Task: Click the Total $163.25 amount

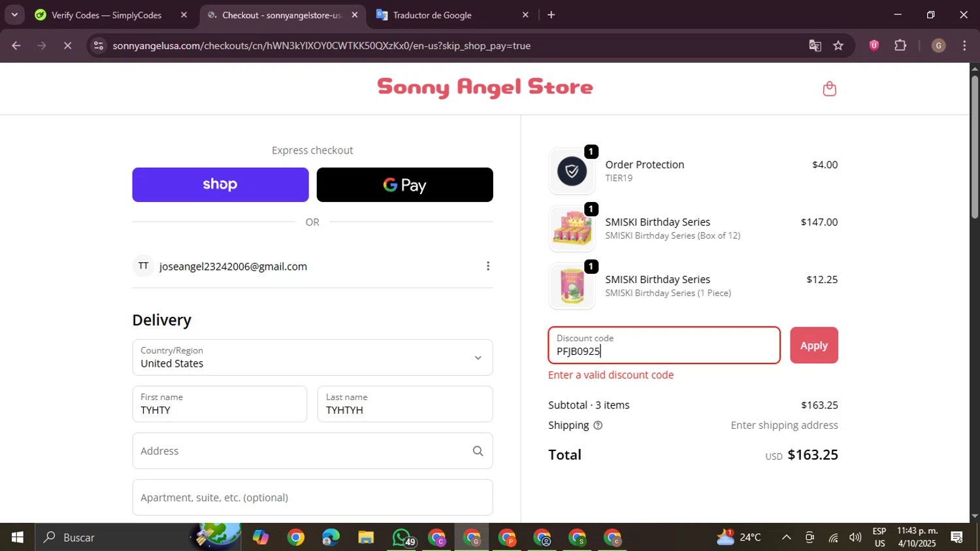Action: click(x=812, y=455)
